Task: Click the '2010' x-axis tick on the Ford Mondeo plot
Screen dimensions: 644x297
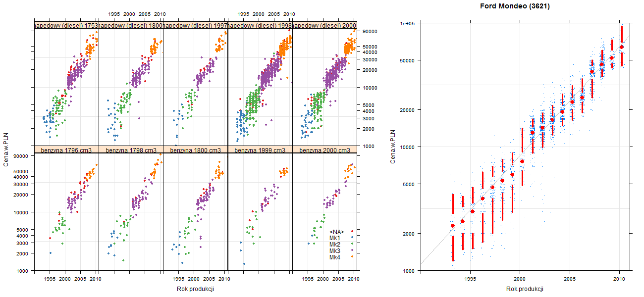Action: coord(620,279)
